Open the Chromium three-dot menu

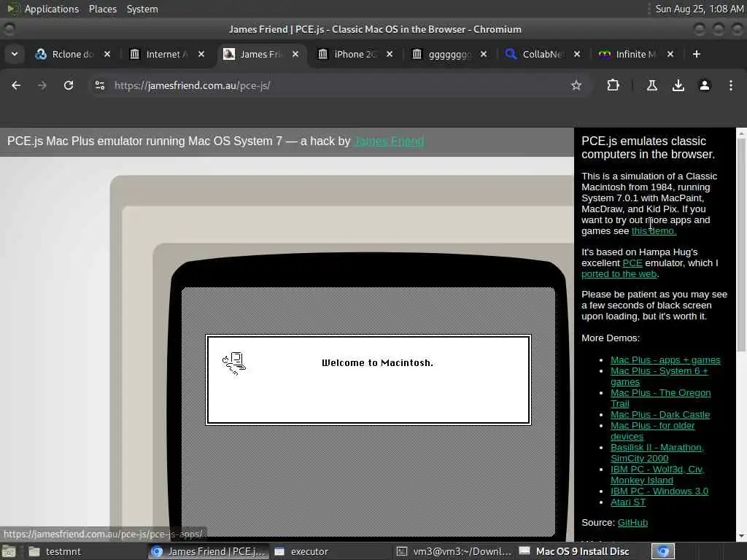[x=731, y=85]
